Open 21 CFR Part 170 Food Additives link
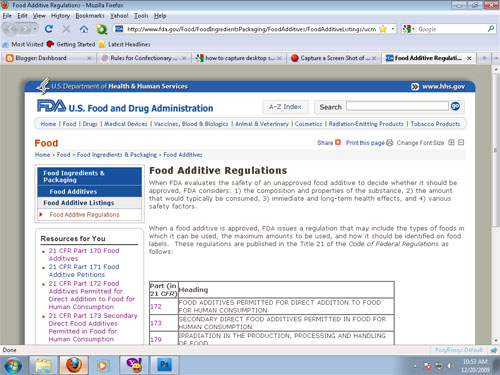Image resolution: width=500 pixels, height=375 pixels. click(84, 255)
